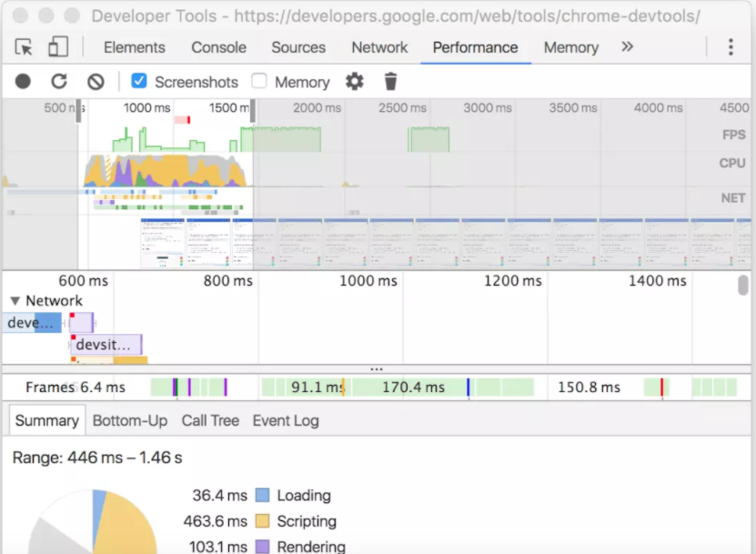The image size is (756, 554).
Task: Enable the Memory checkbox
Action: tap(259, 81)
